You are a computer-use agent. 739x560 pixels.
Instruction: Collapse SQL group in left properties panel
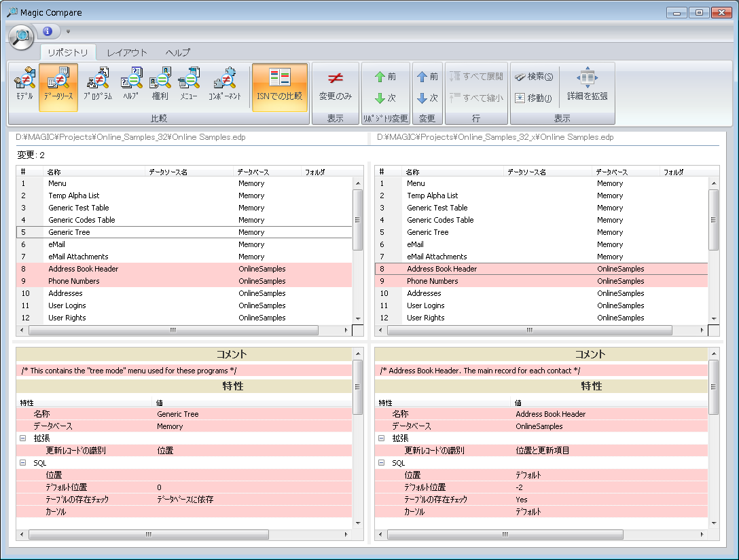click(22, 462)
